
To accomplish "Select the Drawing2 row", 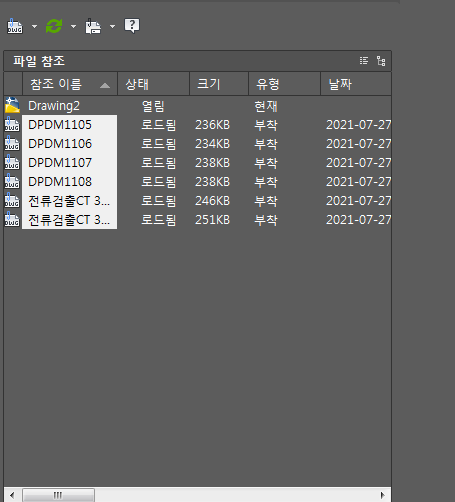I will pyautogui.click(x=197, y=106).
